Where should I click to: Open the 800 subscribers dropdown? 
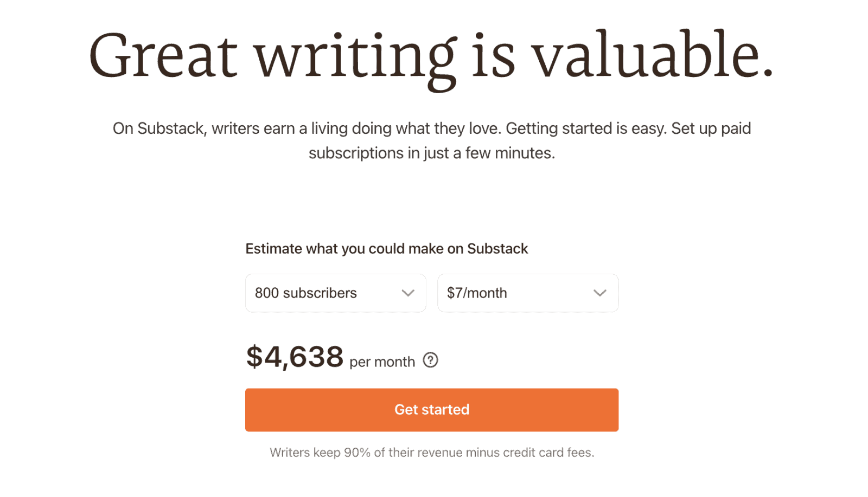pyautogui.click(x=335, y=293)
